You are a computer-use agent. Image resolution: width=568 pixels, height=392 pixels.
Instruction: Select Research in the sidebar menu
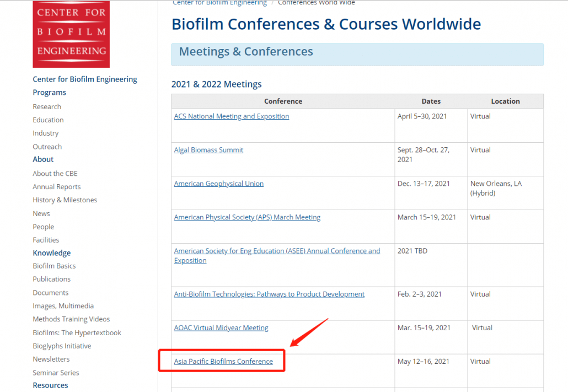point(47,107)
